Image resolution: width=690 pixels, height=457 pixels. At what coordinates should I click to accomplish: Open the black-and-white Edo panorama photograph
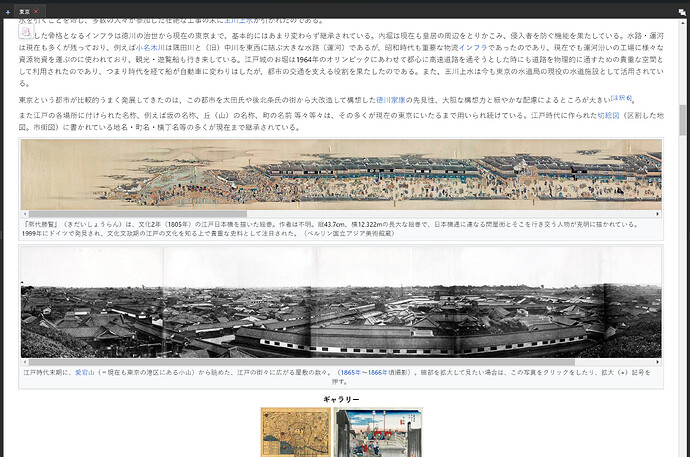(341, 302)
